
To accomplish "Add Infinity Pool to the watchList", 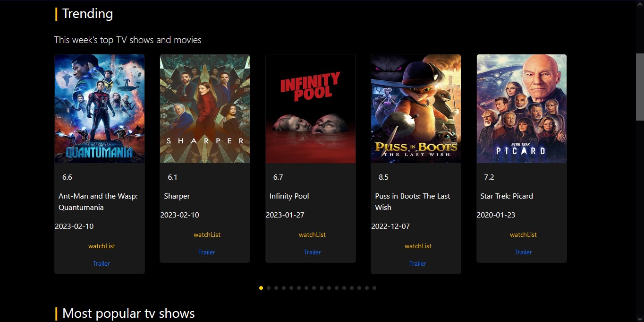I will coord(312,235).
